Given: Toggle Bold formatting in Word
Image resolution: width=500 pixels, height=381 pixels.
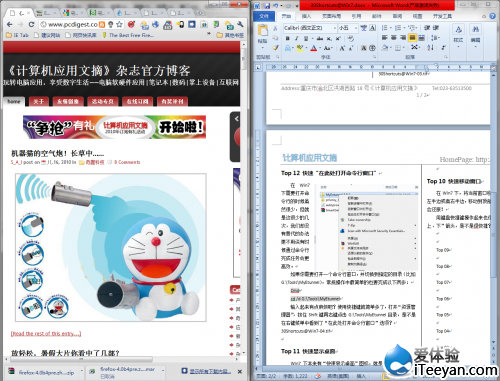Looking at the screenshot, I should [x=287, y=39].
